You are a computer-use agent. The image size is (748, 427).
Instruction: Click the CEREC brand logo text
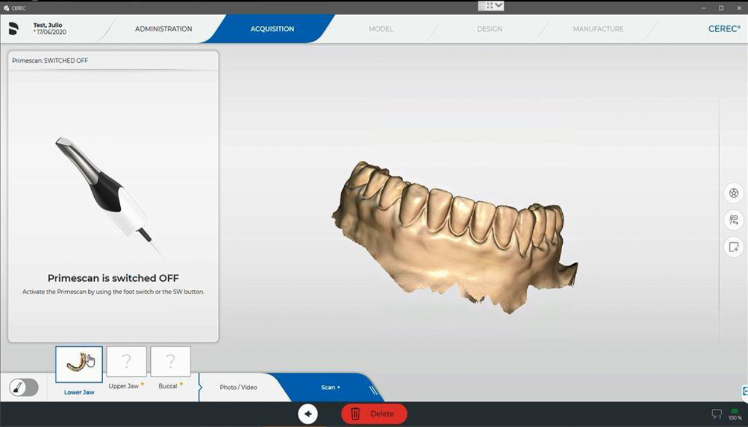point(724,29)
